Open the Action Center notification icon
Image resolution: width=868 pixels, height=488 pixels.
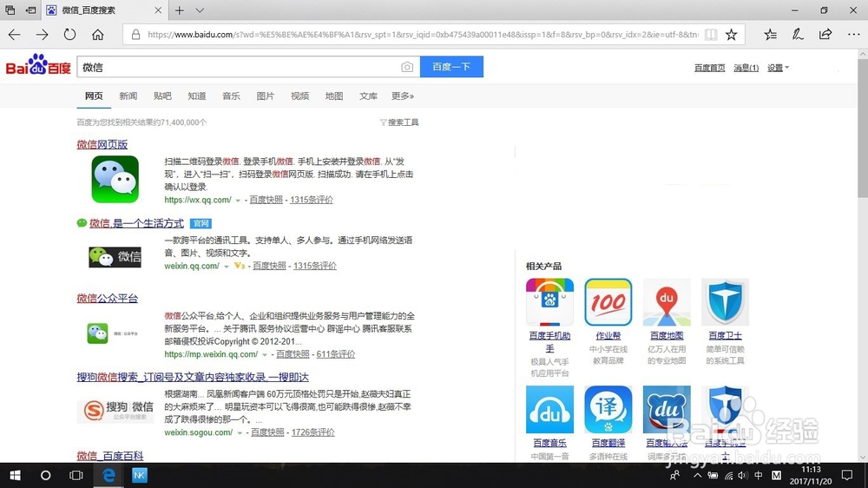847,475
